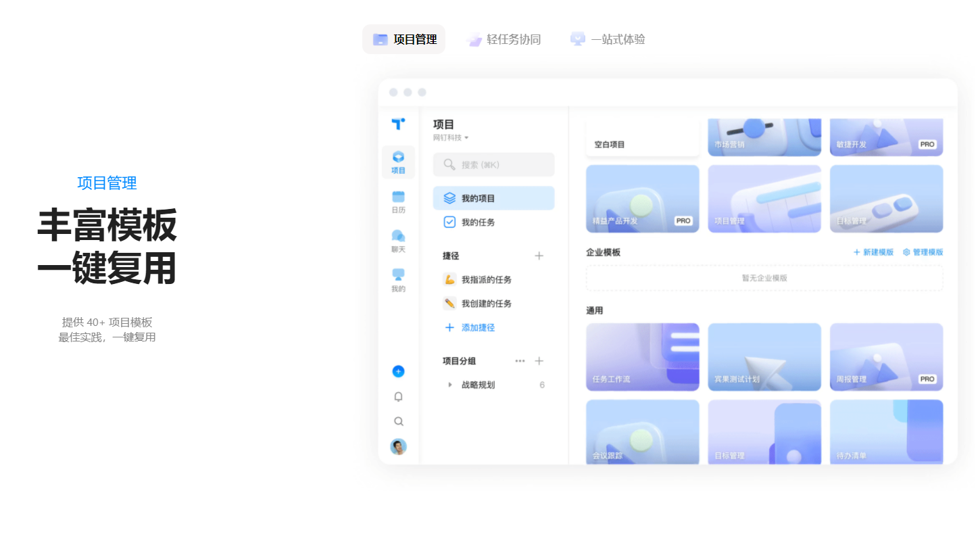Open notifications bell icon
Viewport: 980px width, 545px height.
(x=398, y=397)
